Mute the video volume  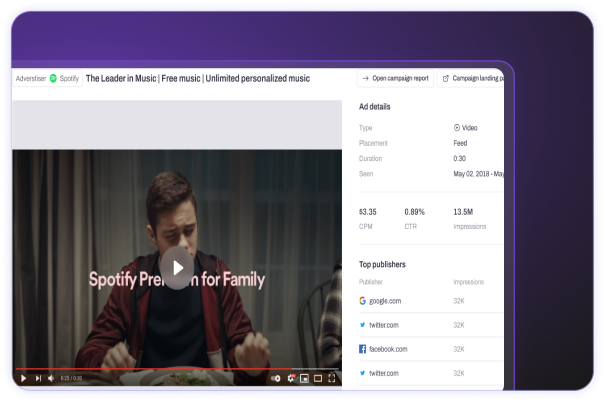point(52,378)
